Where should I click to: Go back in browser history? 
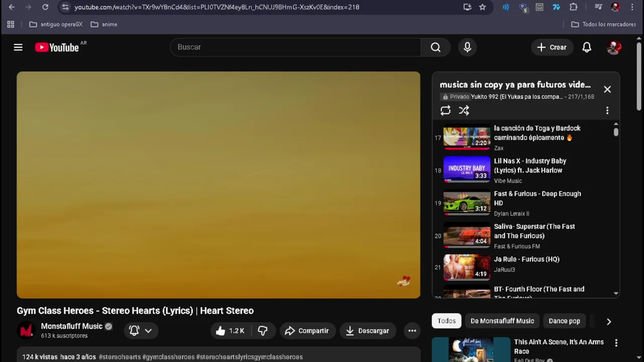[12, 7]
